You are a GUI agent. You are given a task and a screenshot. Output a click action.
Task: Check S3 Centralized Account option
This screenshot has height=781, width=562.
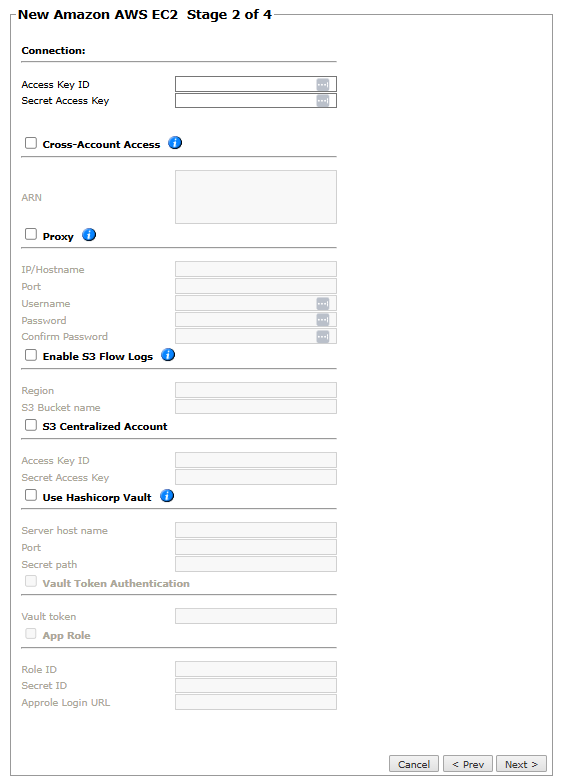pos(31,425)
